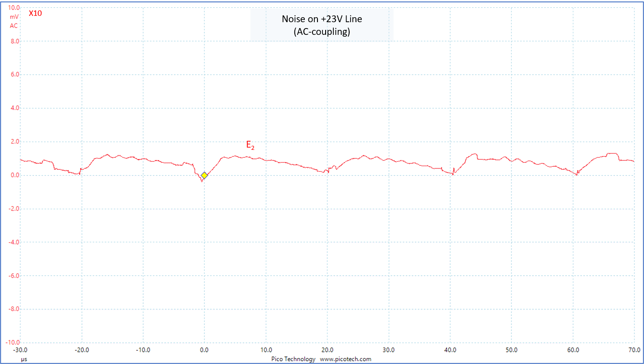Click the 2.0 mark on the voltage axis
This screenshot has height=364, width=644.
14,142
